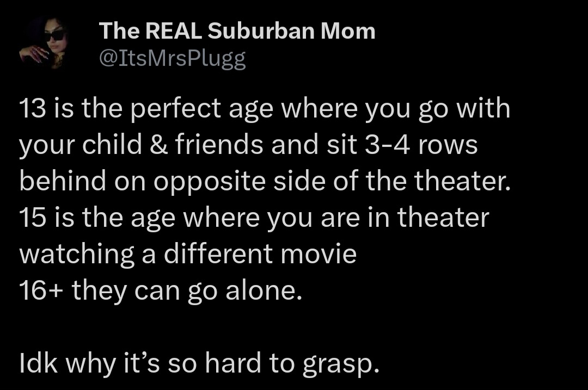This screenshot has width=588, height=390.
Task: Click the line "behind on opposite side of the theater."
Action: [x=265, y=181]
